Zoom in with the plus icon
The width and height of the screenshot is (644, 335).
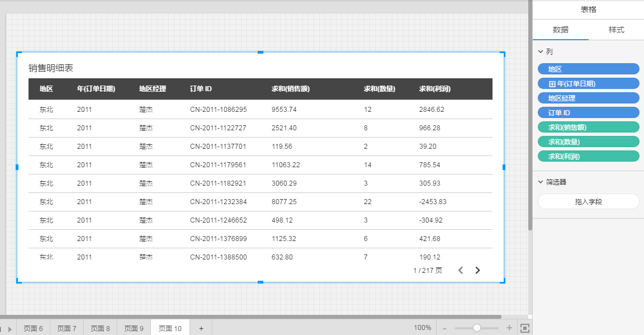509,328
